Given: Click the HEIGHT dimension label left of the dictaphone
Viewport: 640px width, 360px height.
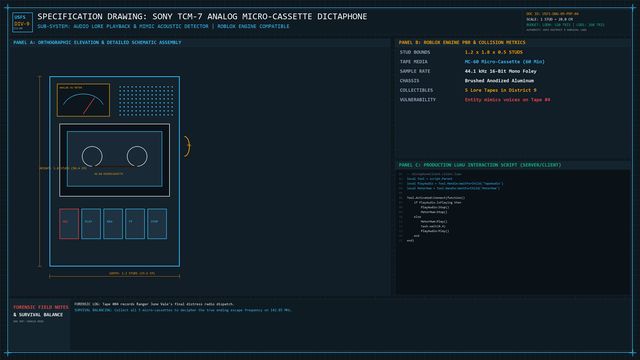Looking at the screenshot, I should click(x=63, y=168).
